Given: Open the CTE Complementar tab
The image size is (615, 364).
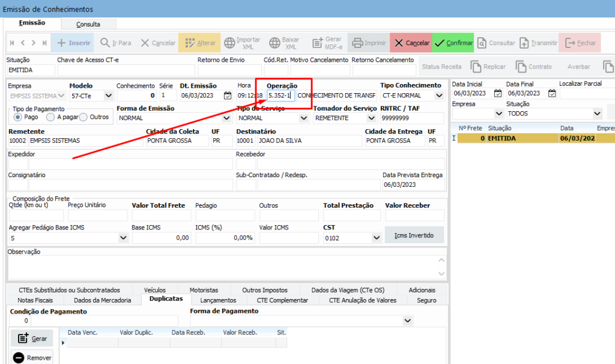Looking at the screenshot, I should tap(282, 300).
